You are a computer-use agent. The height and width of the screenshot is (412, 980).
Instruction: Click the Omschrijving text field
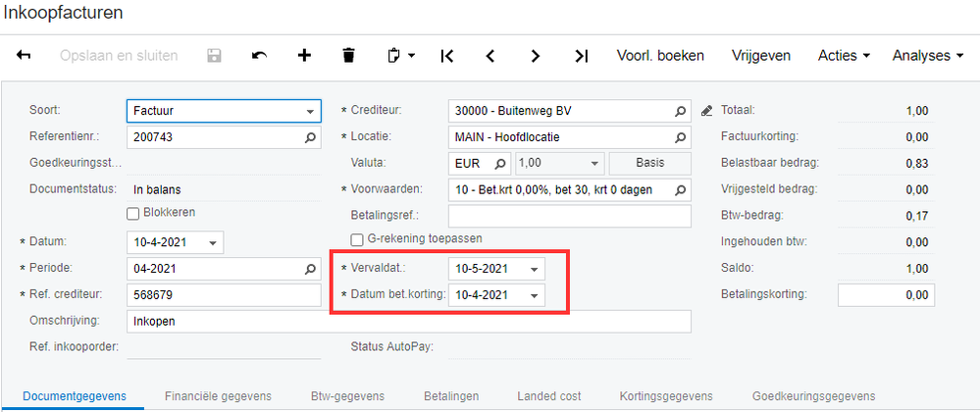pyautogui.click(x=408, y=321)
